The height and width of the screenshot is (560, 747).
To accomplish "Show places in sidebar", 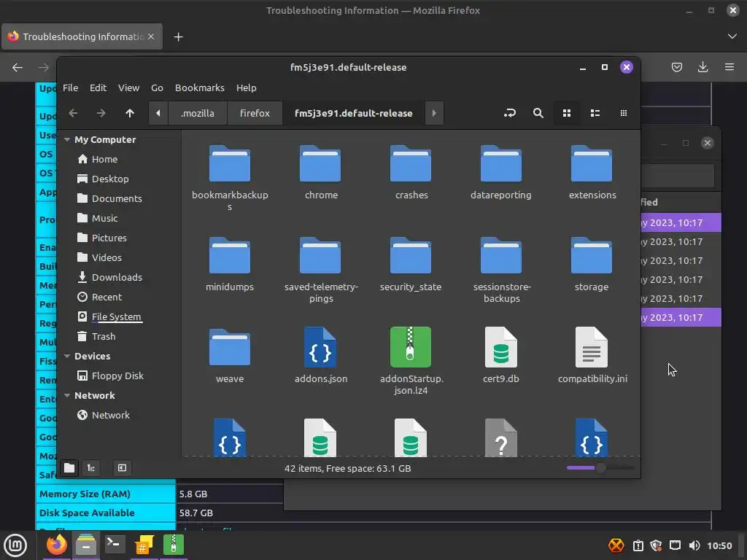I will tap(69, 468).
